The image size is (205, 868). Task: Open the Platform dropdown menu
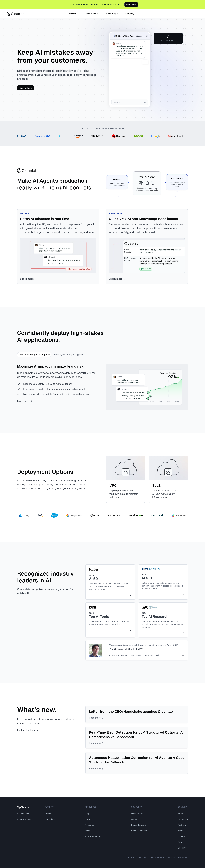tap(74, 14)
